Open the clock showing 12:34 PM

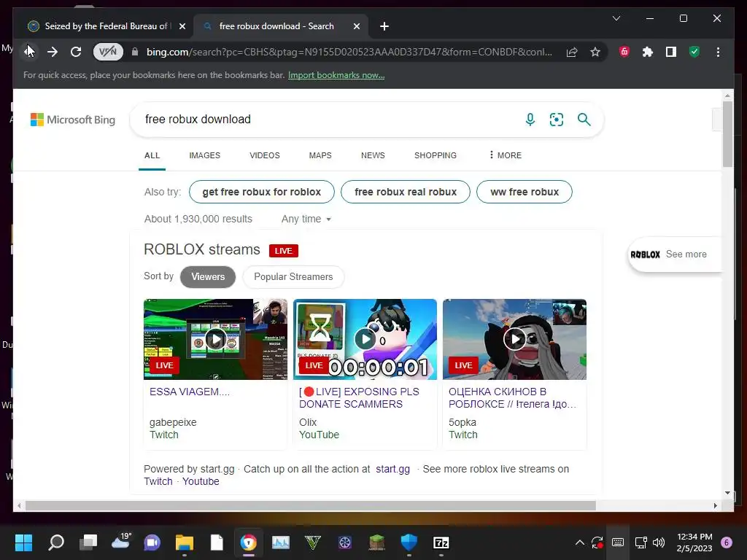(x=694, y=542)
